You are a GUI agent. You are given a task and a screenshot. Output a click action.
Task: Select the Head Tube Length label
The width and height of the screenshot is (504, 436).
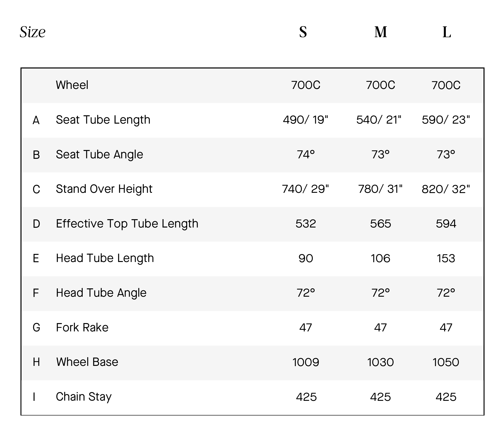tap(105, 258)
